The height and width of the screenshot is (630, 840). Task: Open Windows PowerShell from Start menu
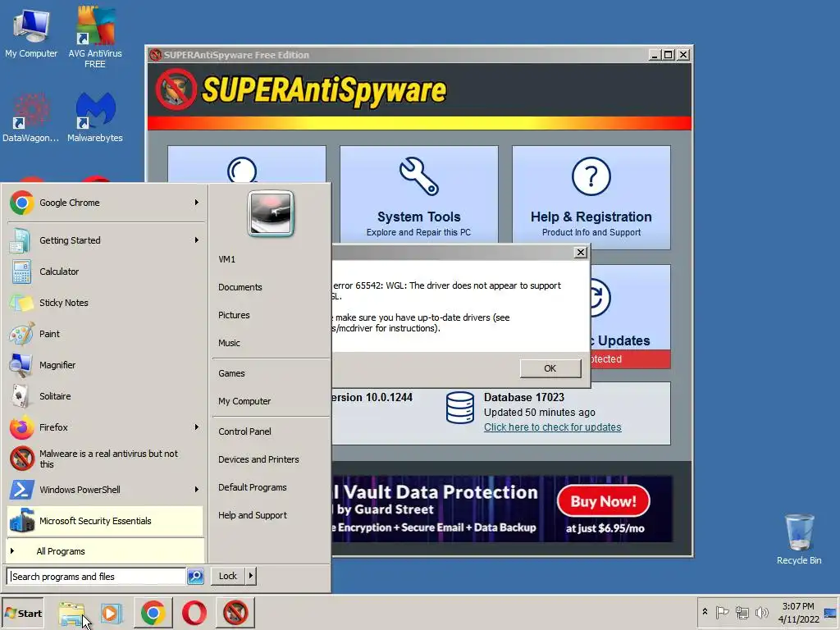tap(106, 490)
